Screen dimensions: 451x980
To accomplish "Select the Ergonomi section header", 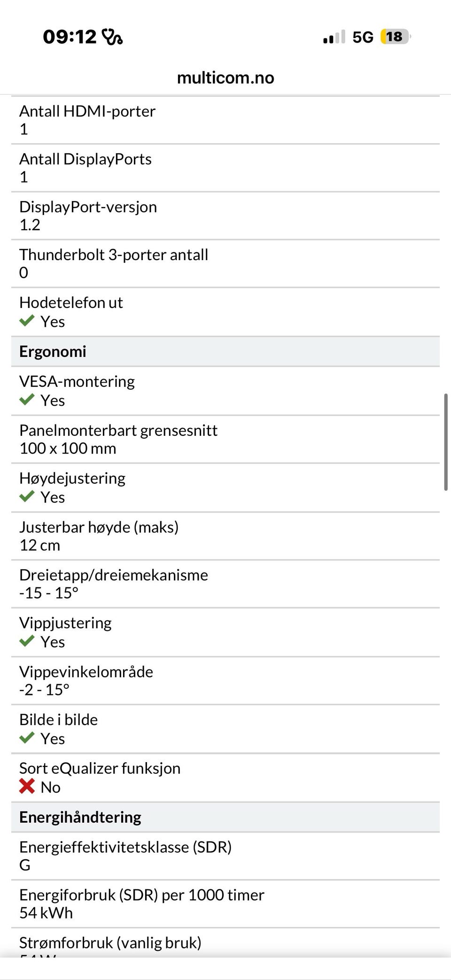I will [x=225, y=352].
